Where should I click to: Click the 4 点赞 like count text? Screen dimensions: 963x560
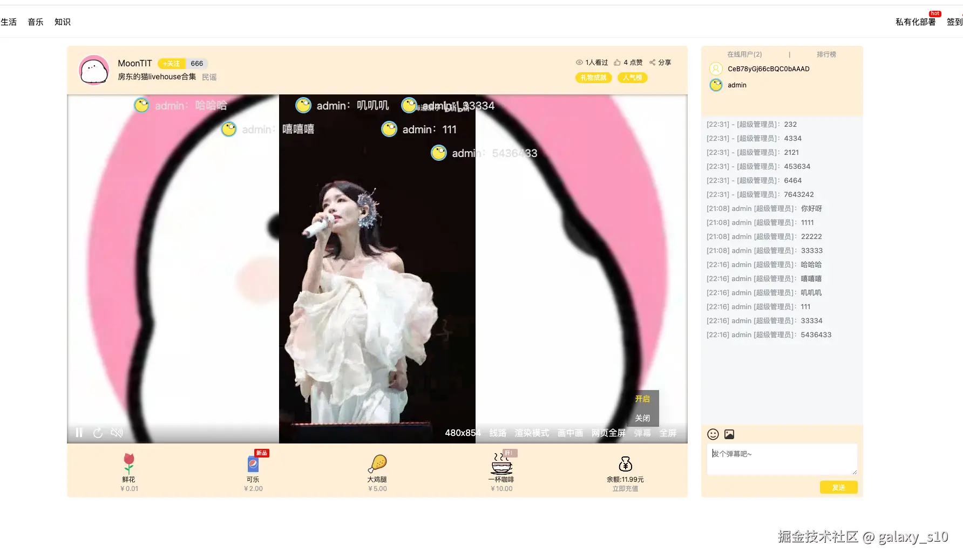[633, 63]
